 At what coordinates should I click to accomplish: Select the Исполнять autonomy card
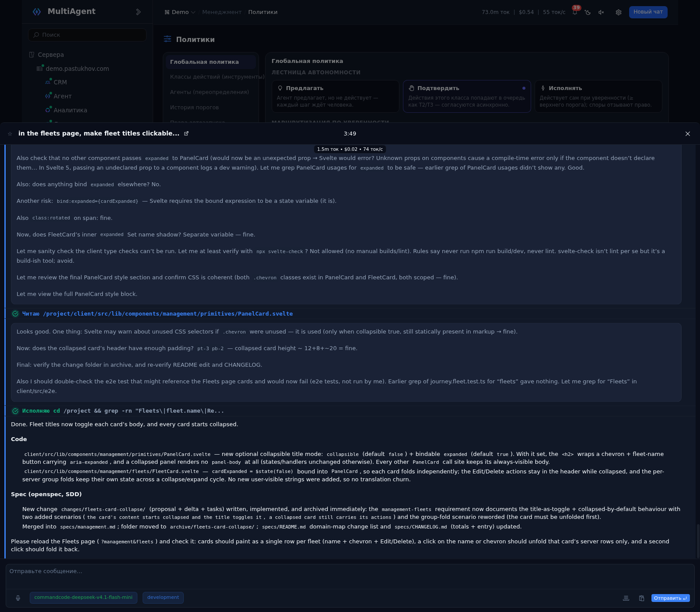598,96
